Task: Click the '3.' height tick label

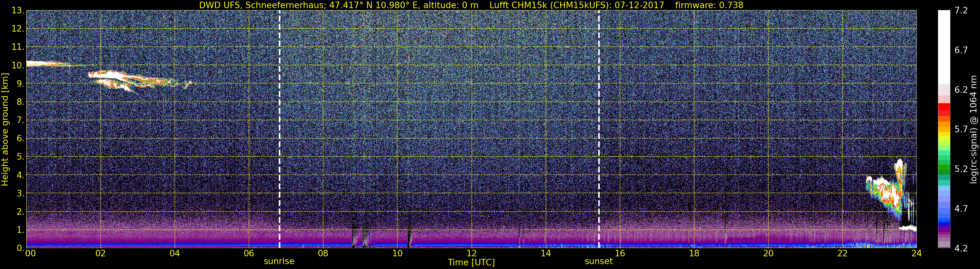Action: click(x=20, y=193)
